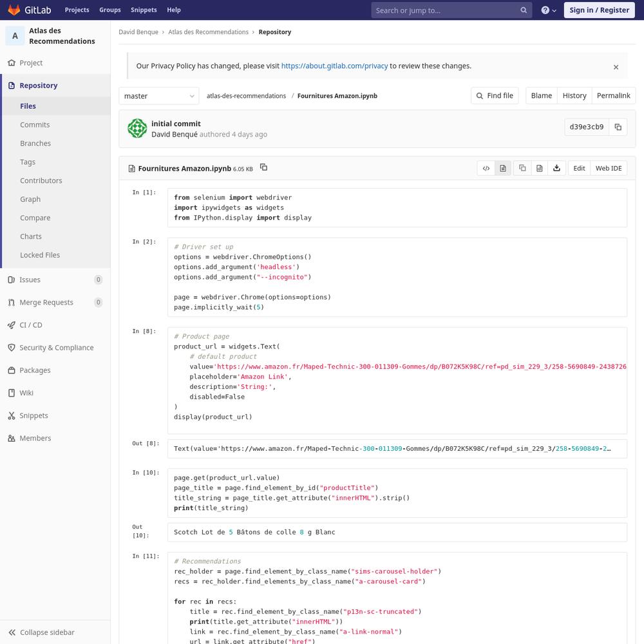Screen dimensions: 644x644
Task: Open the about.gitlab.com/privacy link
Action: 334,66
